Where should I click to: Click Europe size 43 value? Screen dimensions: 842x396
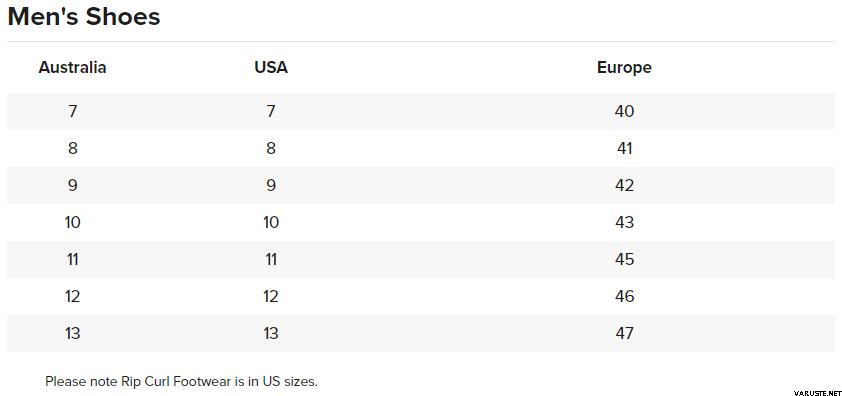(x=625, y=222)
